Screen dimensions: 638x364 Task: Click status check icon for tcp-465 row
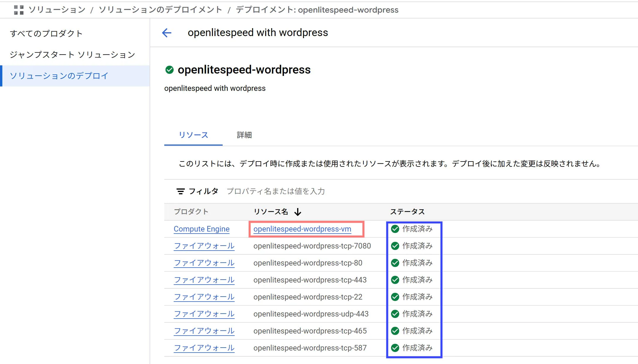click(x=395, y=331)
